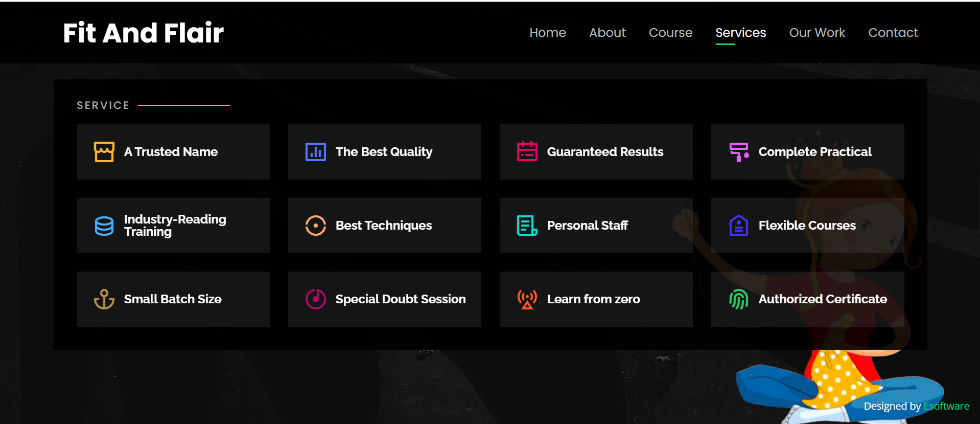980x424 pixels.
Task: Click the pink calendar icon for Guaranteed Results
Action: click(x=527, y=151)
